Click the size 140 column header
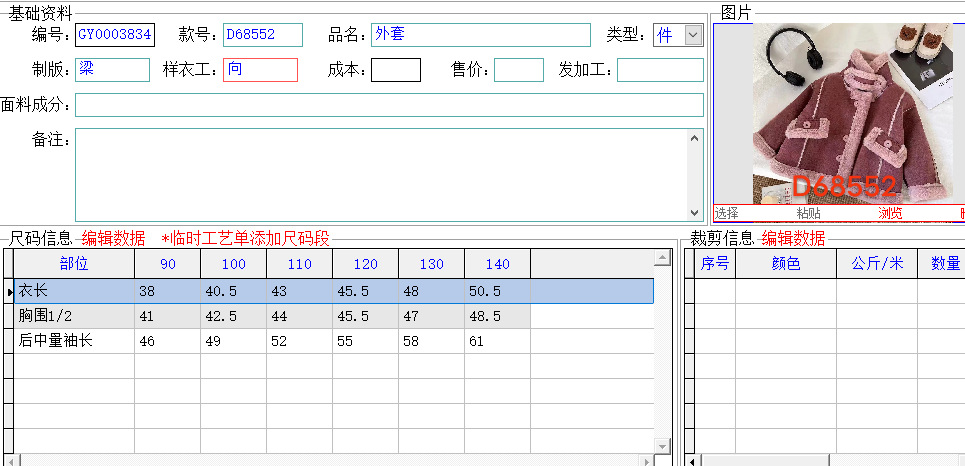The width and height of the screenshot is (965, 466). [x=497, y=264]
